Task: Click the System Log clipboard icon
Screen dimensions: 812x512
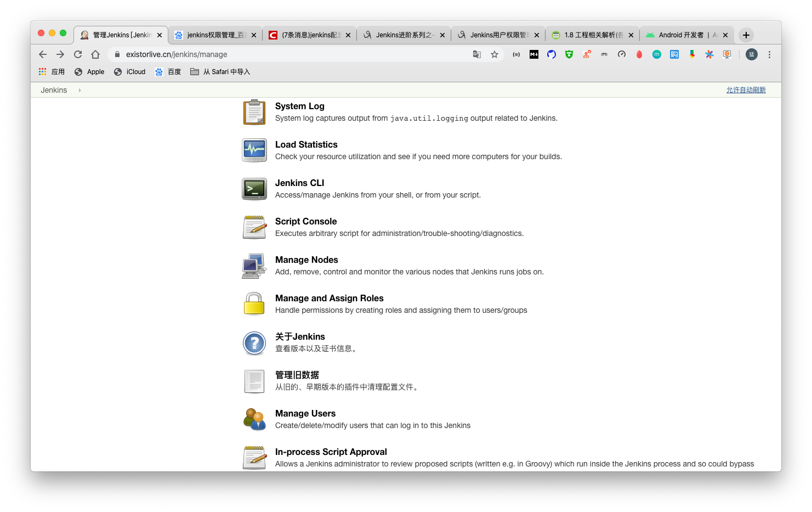Action: 254,112
